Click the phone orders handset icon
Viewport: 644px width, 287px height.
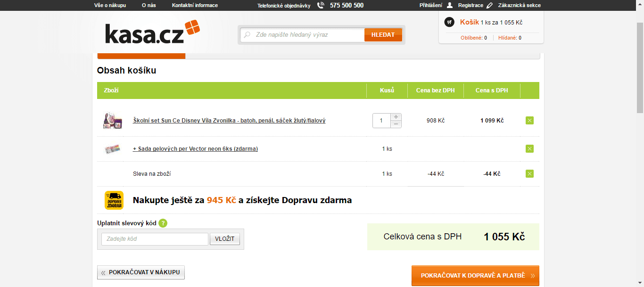[x=321, y=5]
